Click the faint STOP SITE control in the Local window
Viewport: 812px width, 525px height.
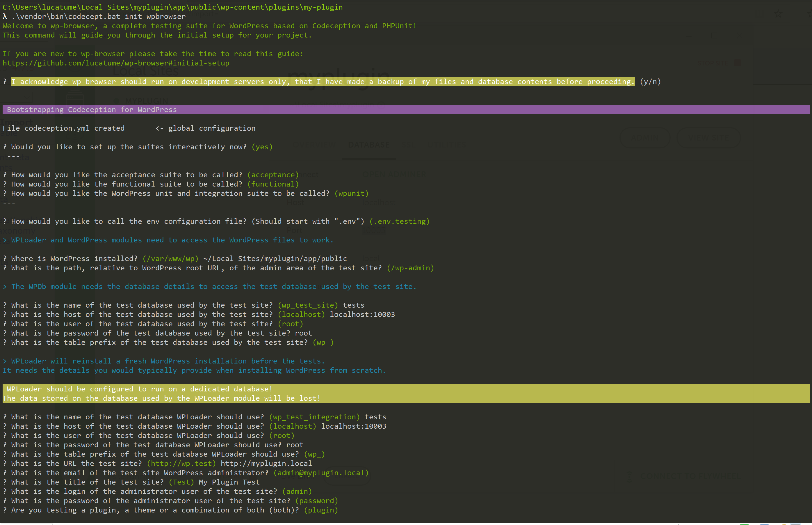pyautogui.click(x=719, y=63)
